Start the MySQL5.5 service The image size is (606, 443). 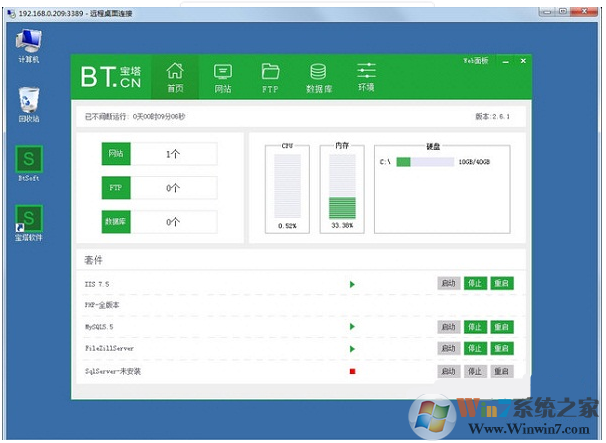click(x=449, y=327)
